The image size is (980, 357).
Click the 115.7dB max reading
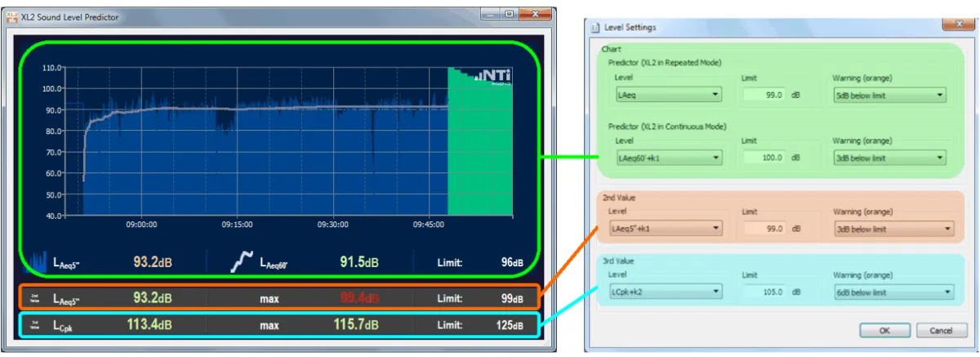(356, 325)
